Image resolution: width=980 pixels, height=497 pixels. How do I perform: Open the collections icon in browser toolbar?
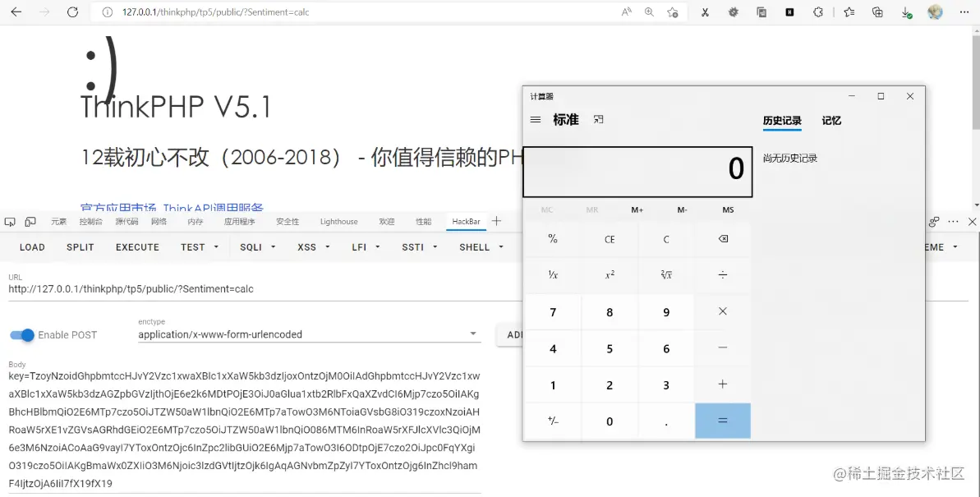coord(877,12)
